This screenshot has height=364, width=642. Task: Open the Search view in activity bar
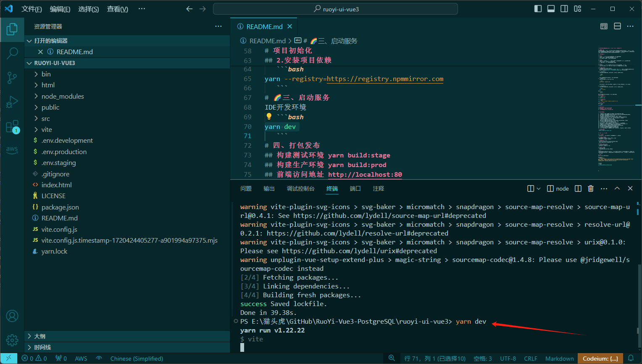[12, 53]
